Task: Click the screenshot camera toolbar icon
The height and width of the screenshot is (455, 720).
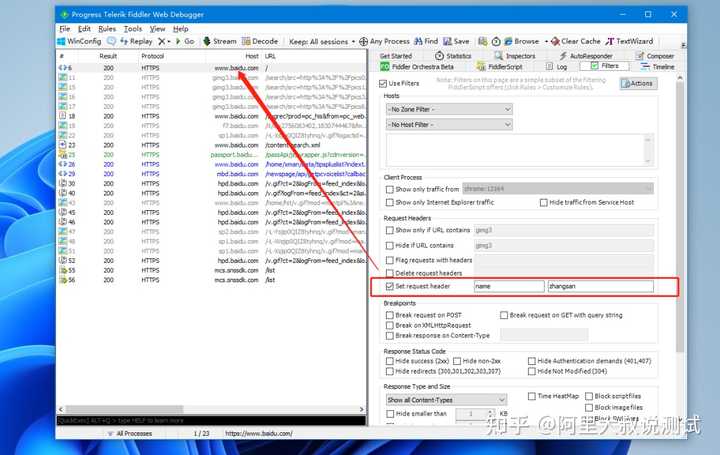Action: pos(483,41)
